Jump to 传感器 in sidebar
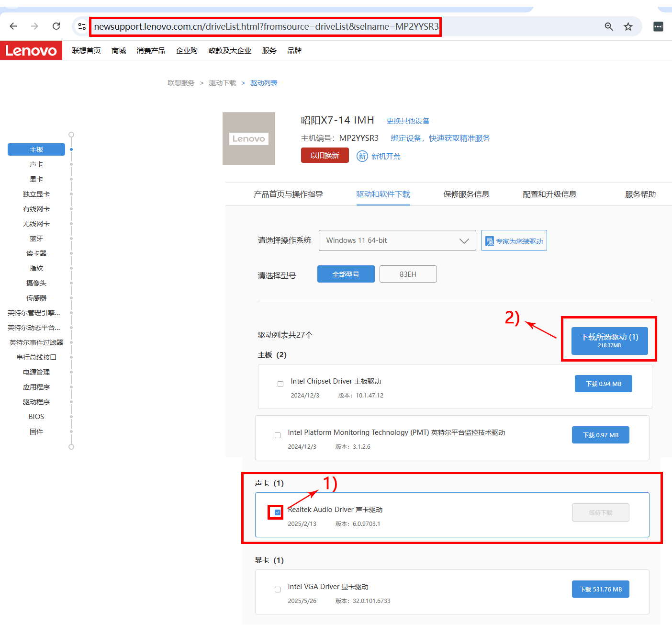 [36, 298]
